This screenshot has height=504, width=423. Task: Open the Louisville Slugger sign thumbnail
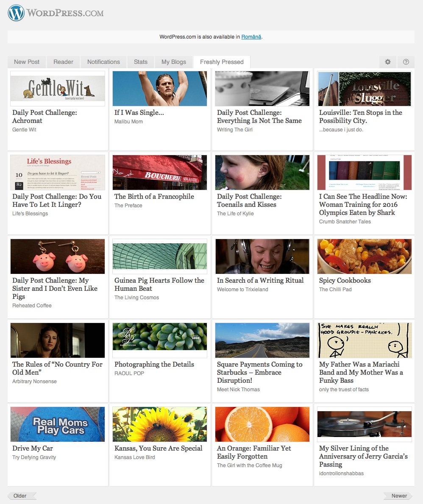(x=365, y=89)
